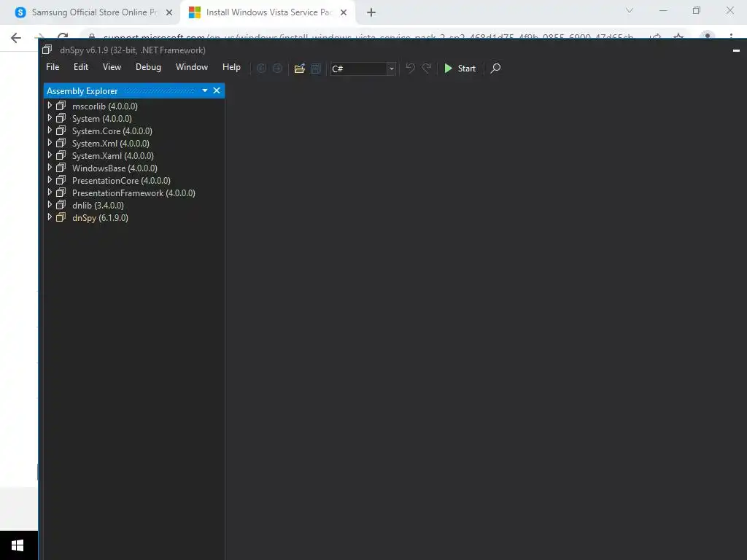Screen dimensions: 747x560
Task: Expand the dnlib assembly node
Action: click(x=50, y=204)
